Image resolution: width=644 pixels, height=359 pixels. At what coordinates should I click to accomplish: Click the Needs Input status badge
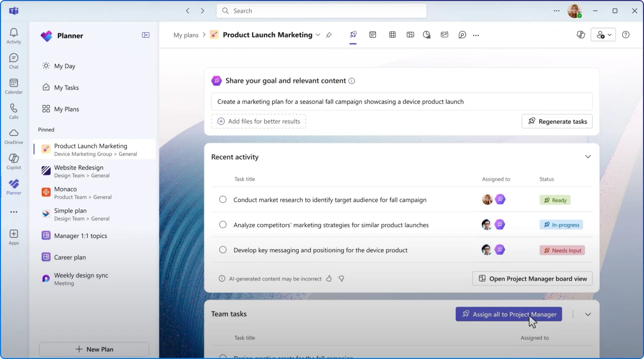click(x=562, y=250)
